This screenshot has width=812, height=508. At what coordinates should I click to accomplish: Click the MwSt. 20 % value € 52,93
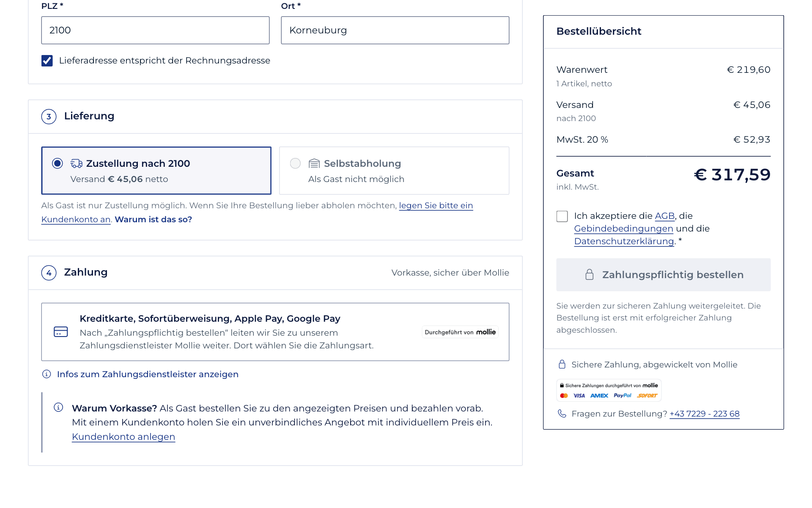coord(752,139)
